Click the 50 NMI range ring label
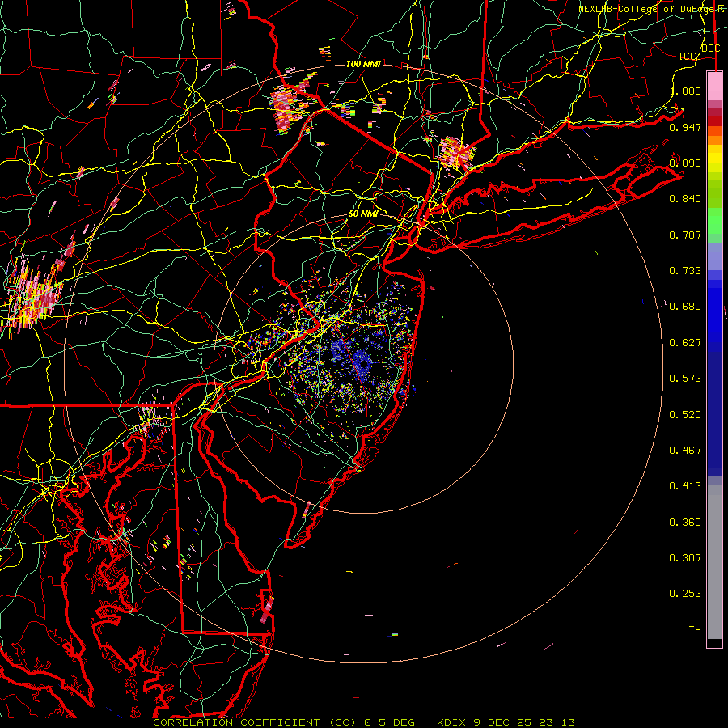The height and width of the screenshot is (728, 728). coord(363,214)
